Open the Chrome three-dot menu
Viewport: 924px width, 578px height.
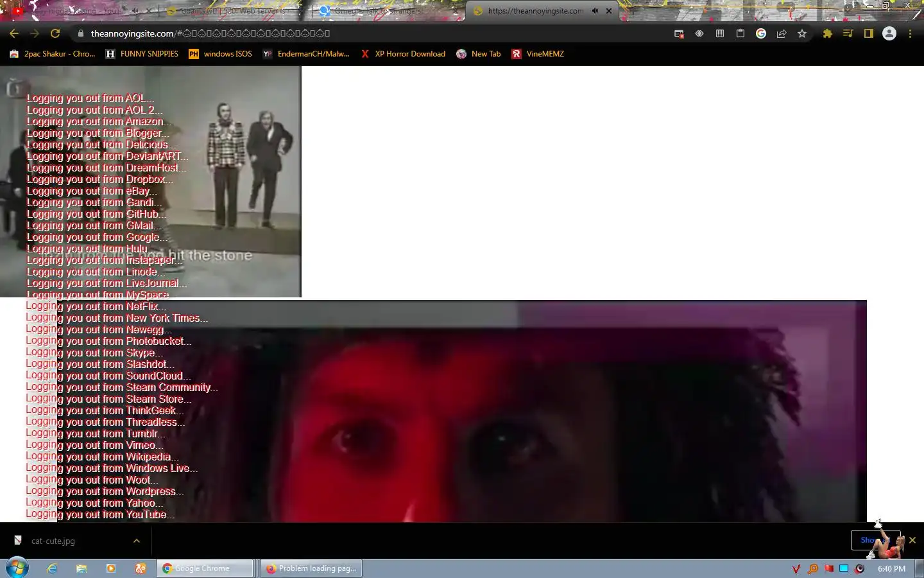pyautogui.click(x=910, y=33)
